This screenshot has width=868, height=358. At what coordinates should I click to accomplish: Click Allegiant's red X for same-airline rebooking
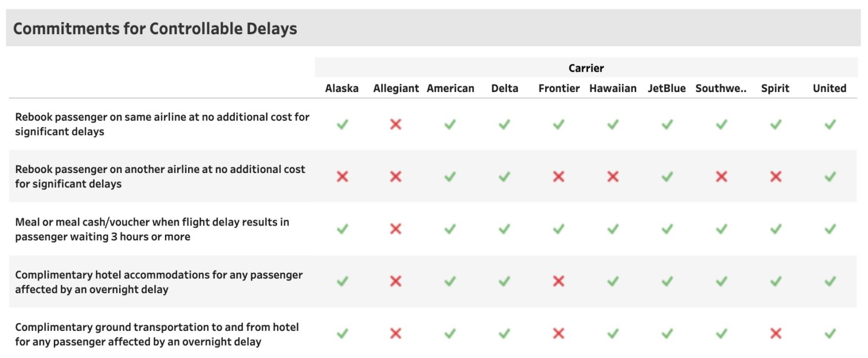point(396,124)
